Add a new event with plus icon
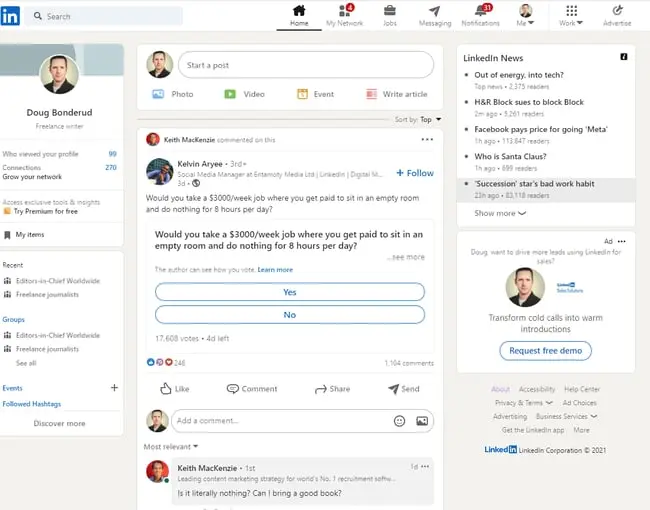Screen dimensions: 650x510 pos(114,388)
